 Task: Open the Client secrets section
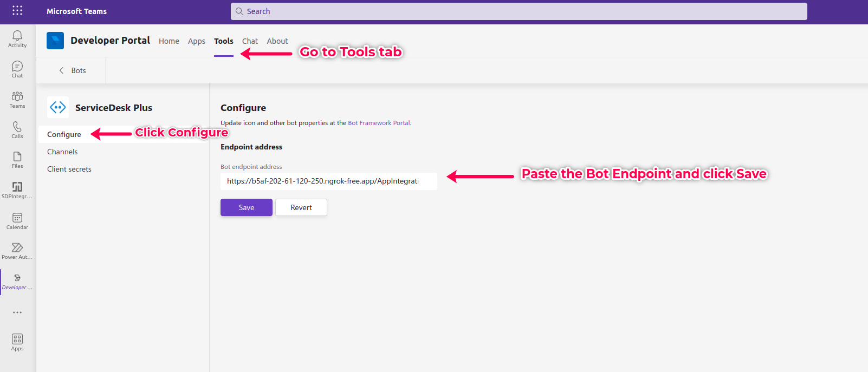tap(69, 169)
